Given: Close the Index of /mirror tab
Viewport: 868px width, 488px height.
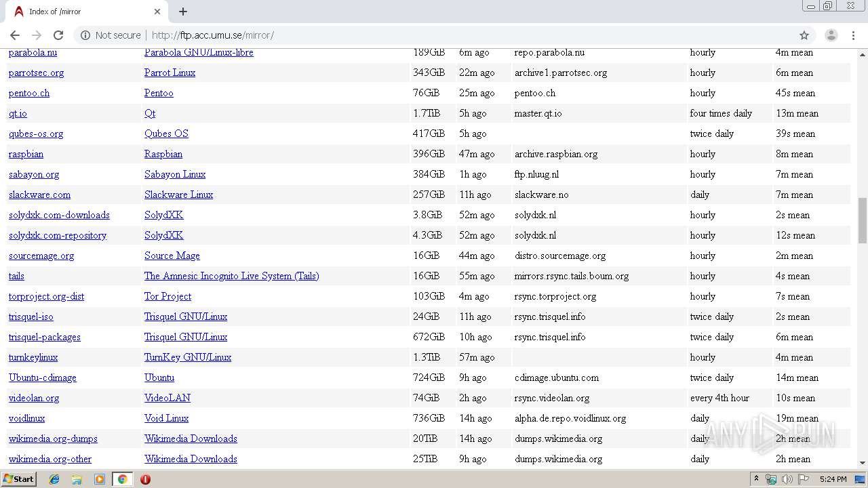Looking at the screenshot, I should [157, 12].
